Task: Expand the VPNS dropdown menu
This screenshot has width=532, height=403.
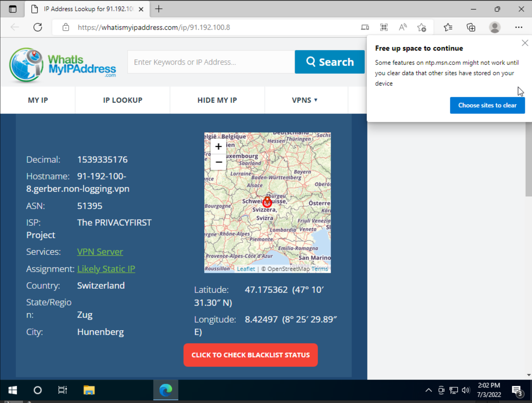Action: (x=304, y=100)
